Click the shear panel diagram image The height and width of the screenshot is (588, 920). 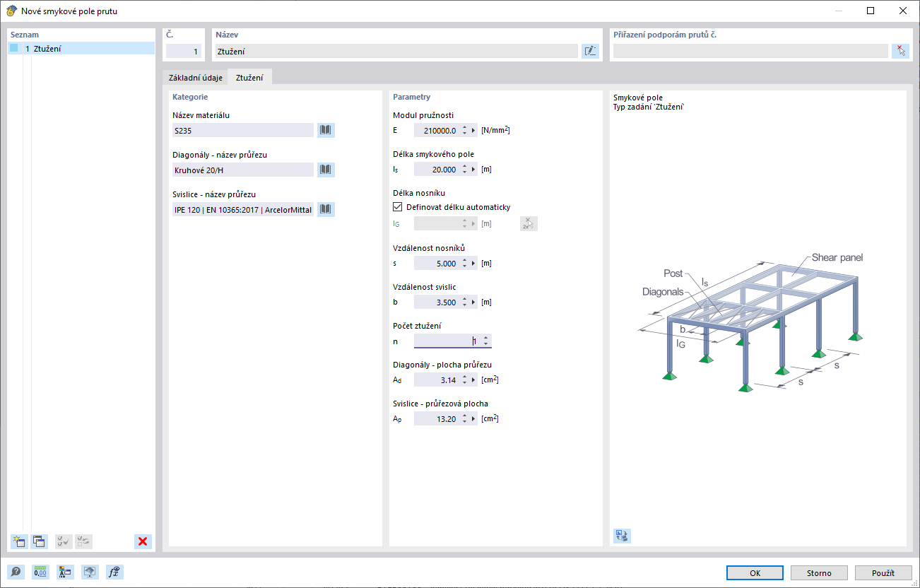(x=752, y=322)
